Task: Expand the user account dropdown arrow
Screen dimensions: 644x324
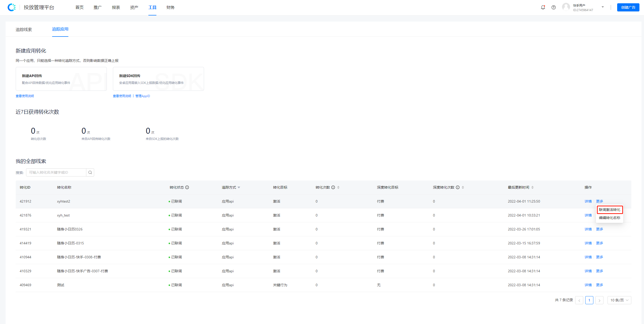Action: (x=603, y=7)
